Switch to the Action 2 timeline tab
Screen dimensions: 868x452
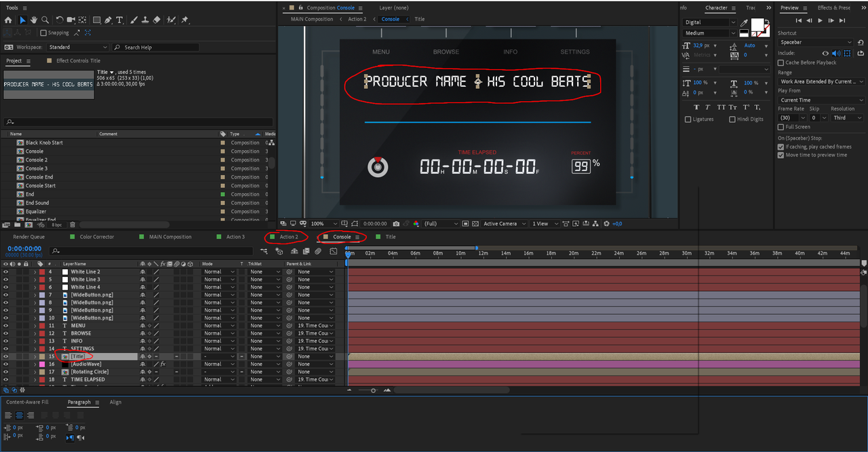289,237
